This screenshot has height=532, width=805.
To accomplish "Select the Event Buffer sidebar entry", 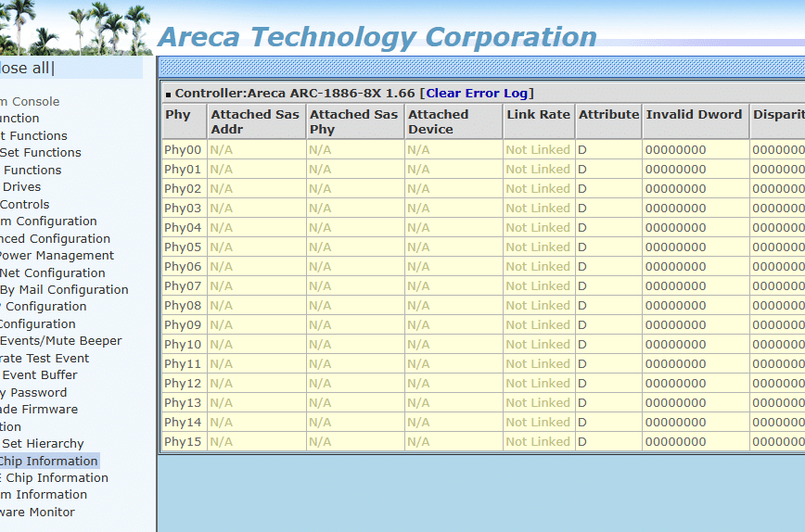I will click(x=40, y=375).
